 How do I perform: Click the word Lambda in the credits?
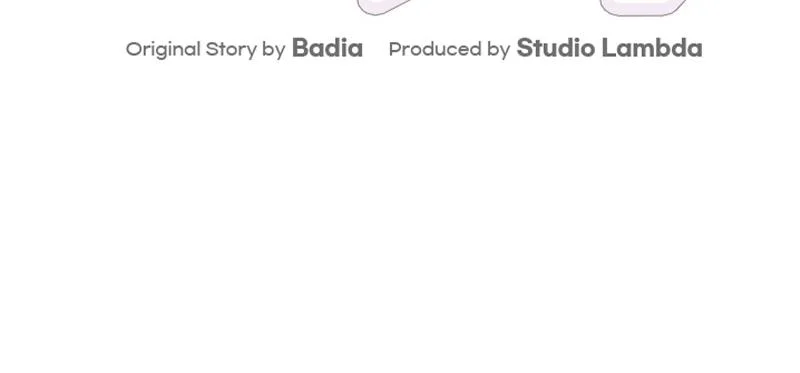pos(652,48)
